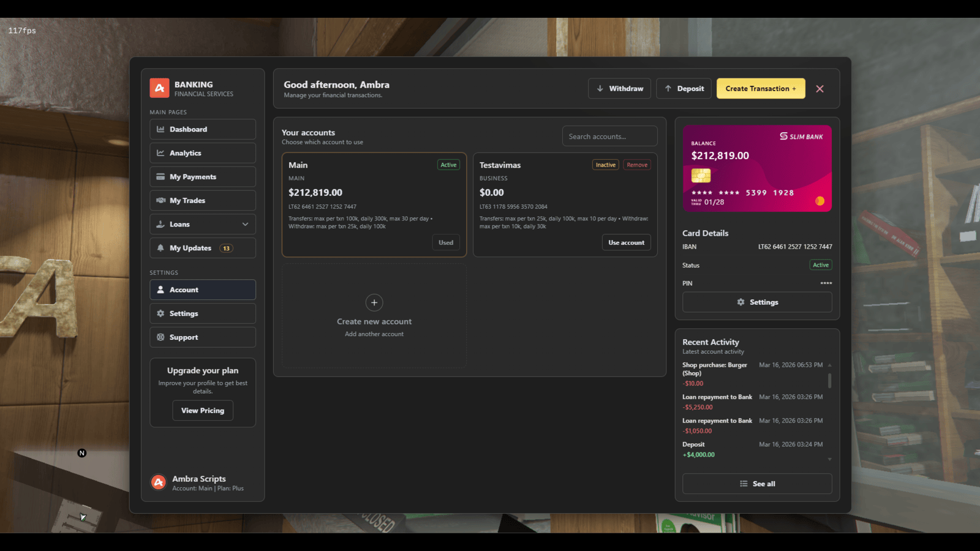Select the Dashboard bar-chart icon

(160, 129)
